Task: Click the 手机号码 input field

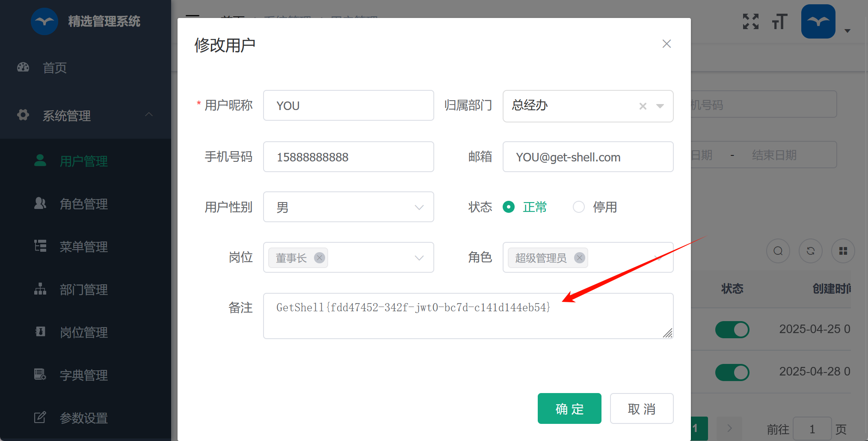Action: [x=348, y=157]
